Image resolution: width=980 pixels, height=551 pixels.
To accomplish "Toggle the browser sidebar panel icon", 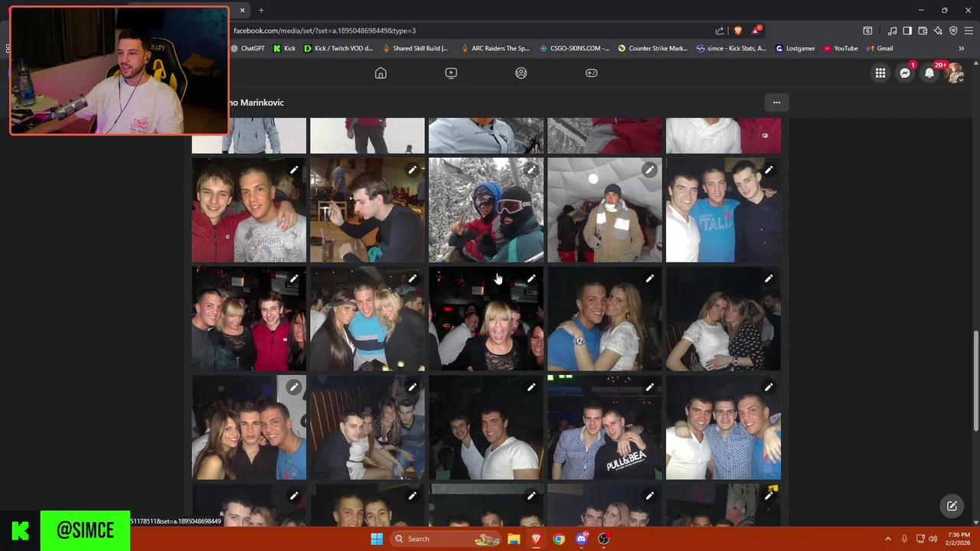I will 907,31.
